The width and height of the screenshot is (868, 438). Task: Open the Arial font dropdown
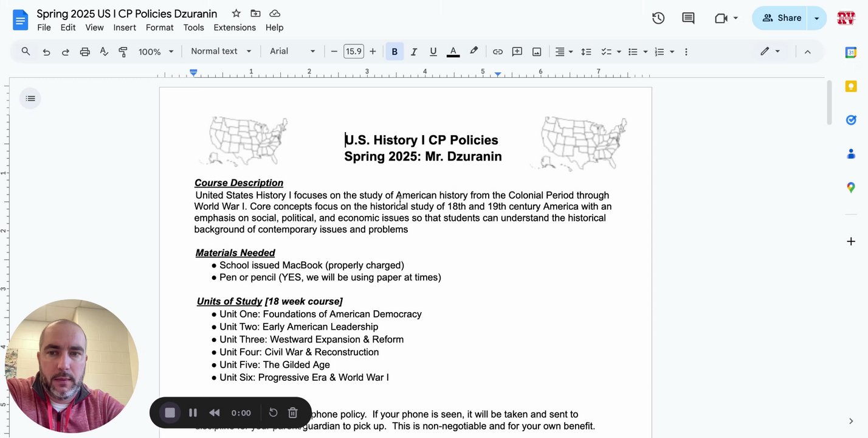click(292, 52)
